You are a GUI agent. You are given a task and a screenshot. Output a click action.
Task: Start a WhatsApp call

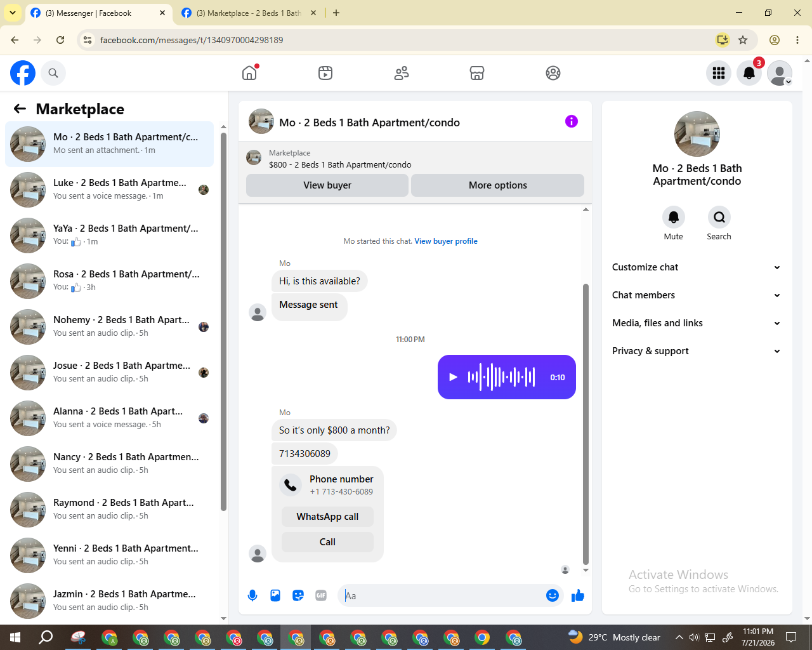[327, 517]
